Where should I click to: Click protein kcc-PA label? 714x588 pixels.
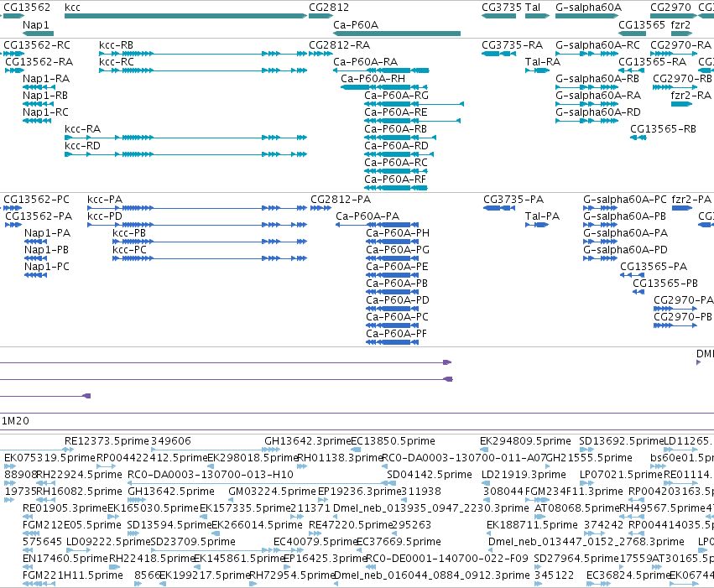point(105,200)
